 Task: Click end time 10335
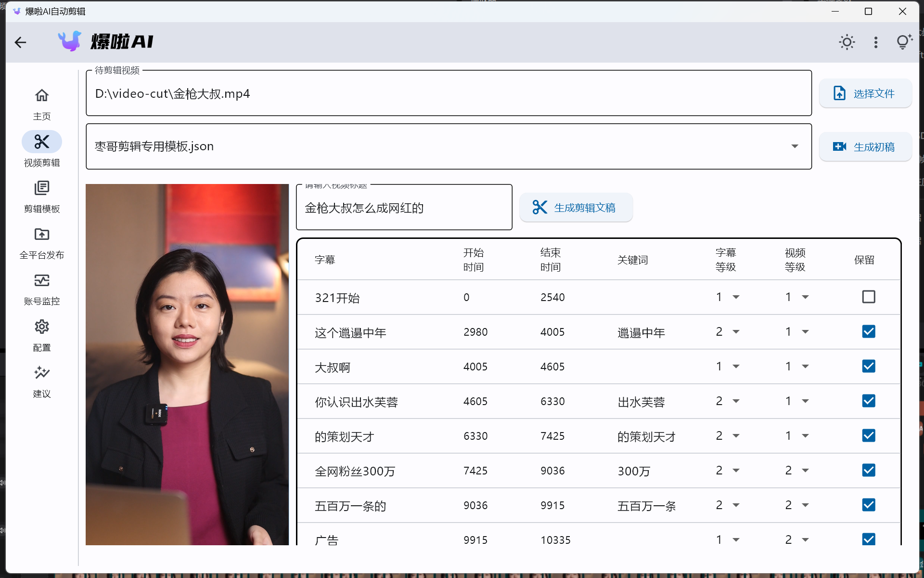(x=555, y=540)
